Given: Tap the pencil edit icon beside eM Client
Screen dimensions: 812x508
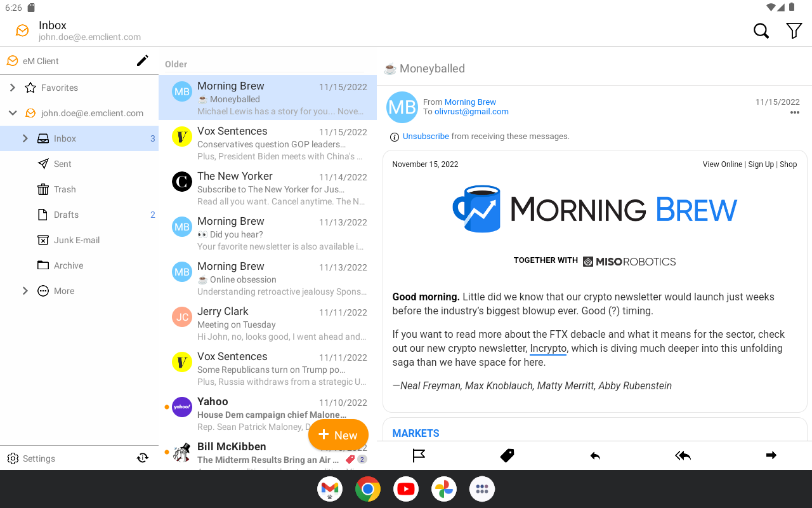Looking at the screenshot, I should pyautogui.click(x=143, y=61).
